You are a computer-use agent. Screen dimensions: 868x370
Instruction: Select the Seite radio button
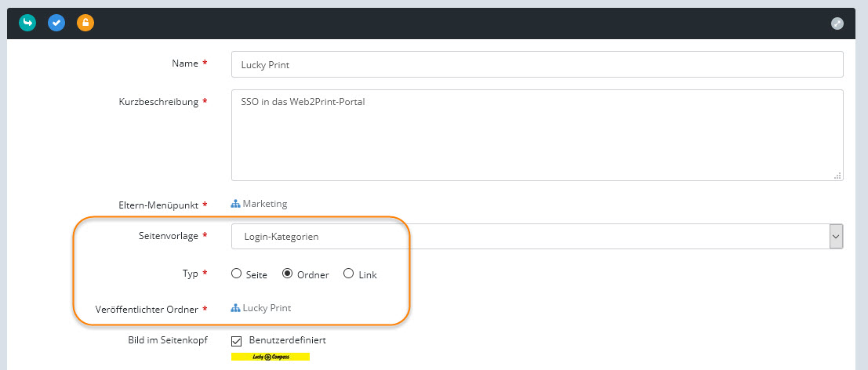pos(236,274)
